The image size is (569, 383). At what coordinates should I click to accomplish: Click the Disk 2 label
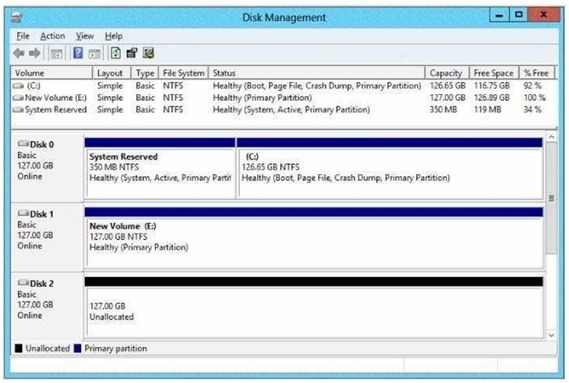[42, 284]
